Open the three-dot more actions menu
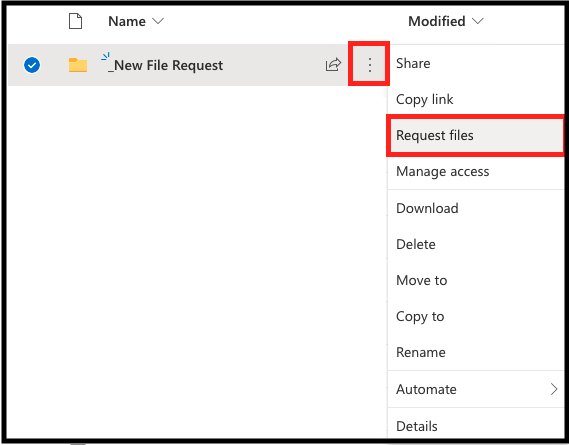The height and width of the screenshot is (445, 569). point(369,65)
